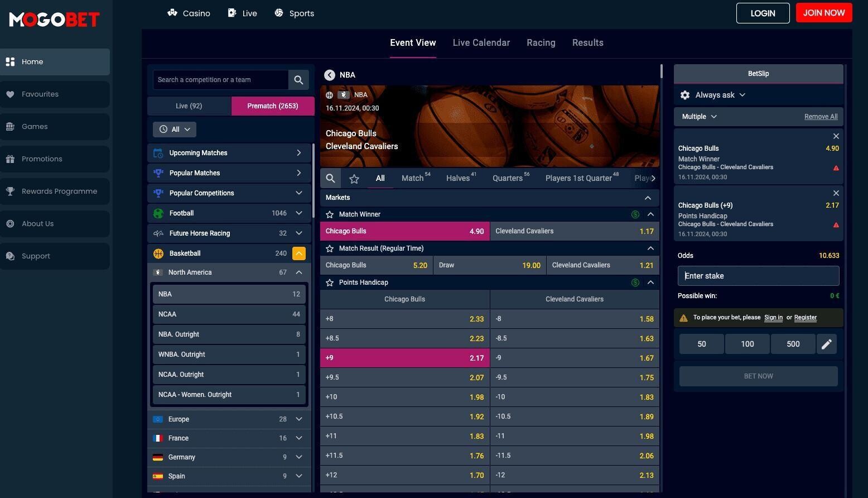Click the Home grid icon

click(x=10, y=62)
